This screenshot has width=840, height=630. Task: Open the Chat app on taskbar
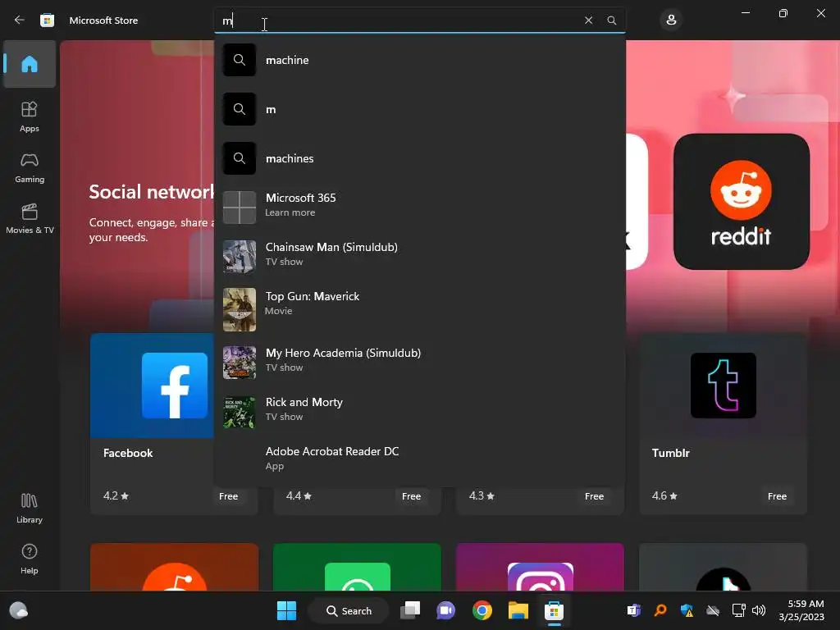pos(445,610)
